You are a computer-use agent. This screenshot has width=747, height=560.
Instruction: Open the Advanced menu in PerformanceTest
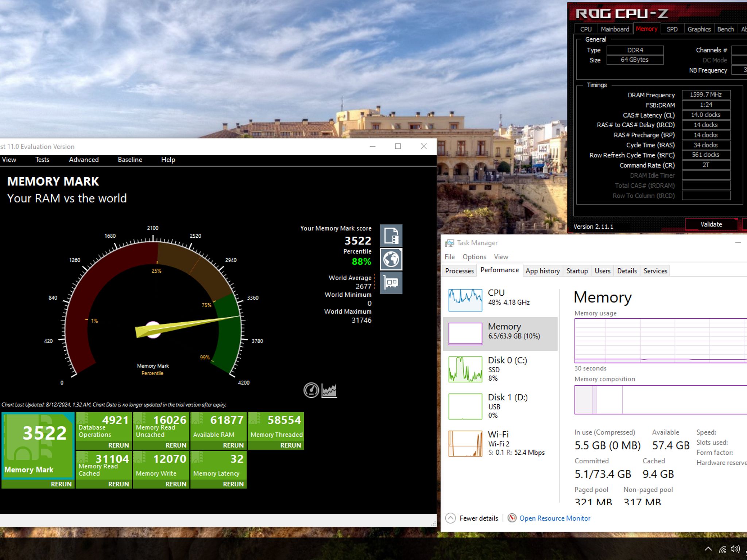pyautogui.click(x=84, y=160)
